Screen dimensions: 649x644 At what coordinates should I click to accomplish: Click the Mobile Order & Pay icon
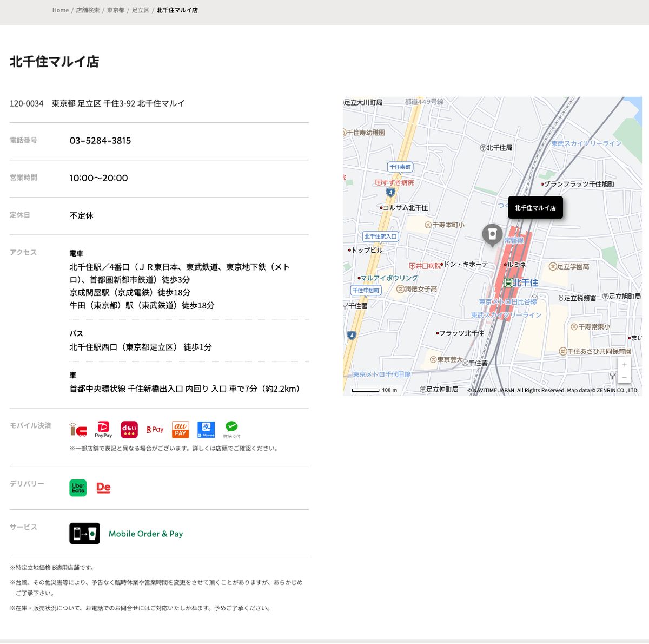coord(84,534)
